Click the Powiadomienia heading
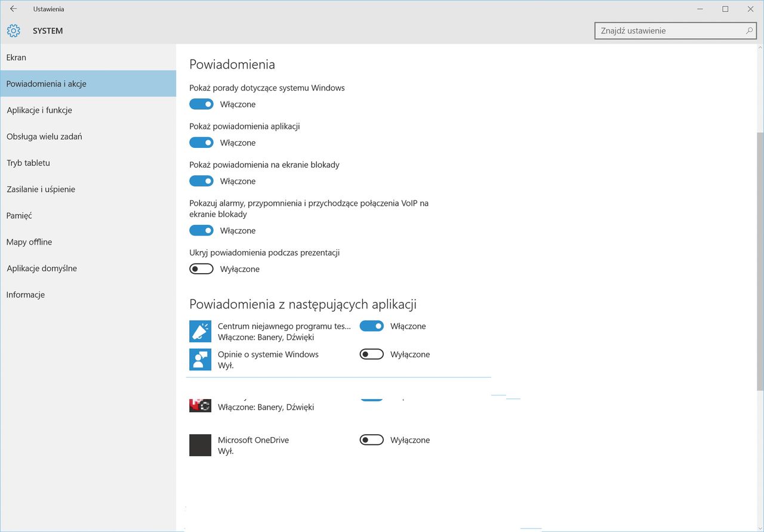Viewport: 764px width, 532px height. (x=232, y=64)
